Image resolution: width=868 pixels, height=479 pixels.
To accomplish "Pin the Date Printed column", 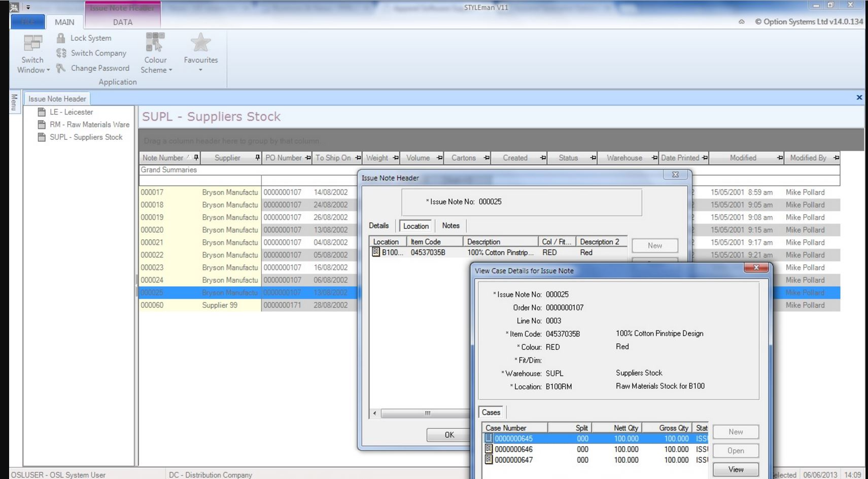I will [705, 158].
